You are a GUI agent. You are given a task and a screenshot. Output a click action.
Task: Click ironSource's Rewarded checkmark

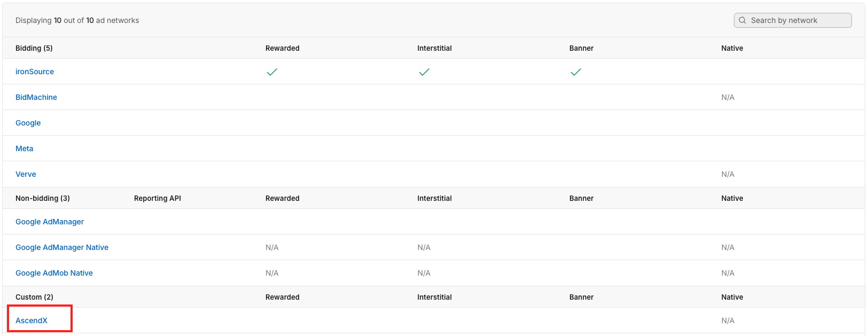pyautogui.click(x=272, y=72)
